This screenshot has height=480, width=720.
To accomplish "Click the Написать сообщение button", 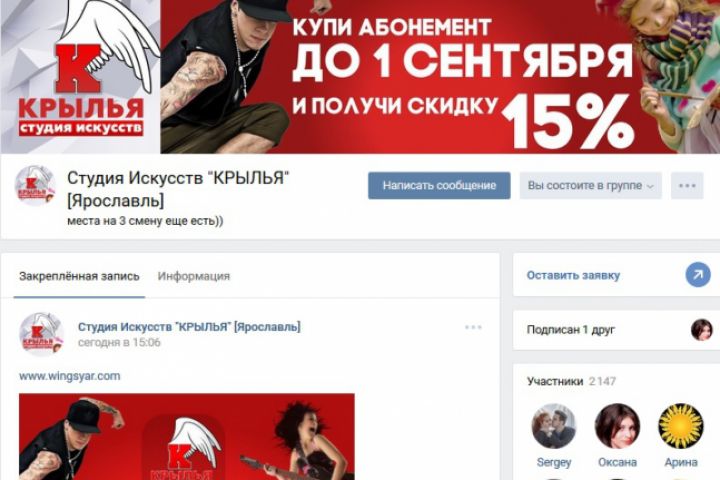I will [439, 186].
